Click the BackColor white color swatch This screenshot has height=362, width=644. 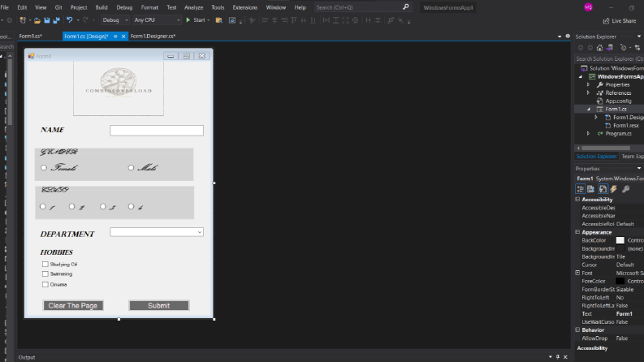(x=620, y=240)
